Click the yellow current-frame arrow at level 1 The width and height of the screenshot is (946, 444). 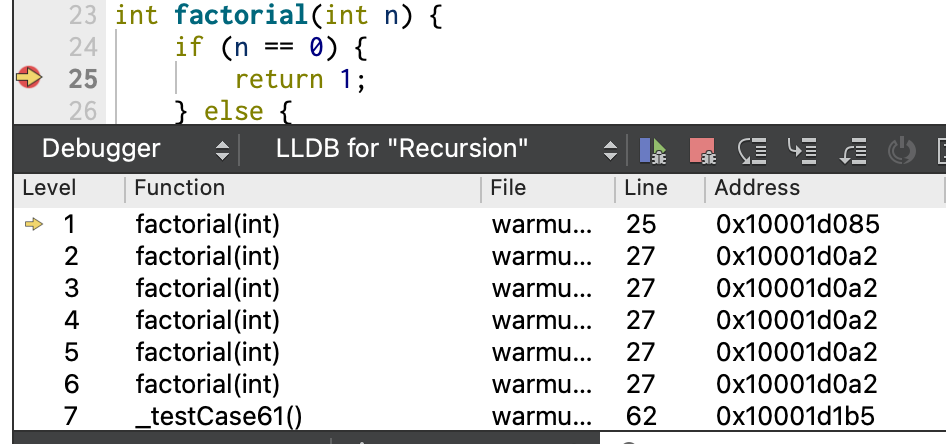pos(34,224)
